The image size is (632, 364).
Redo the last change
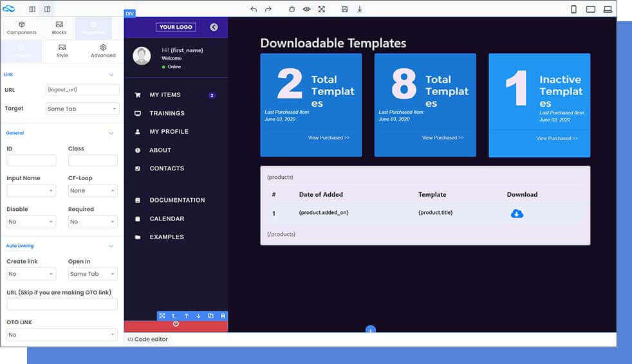click(x=268, y=9)
